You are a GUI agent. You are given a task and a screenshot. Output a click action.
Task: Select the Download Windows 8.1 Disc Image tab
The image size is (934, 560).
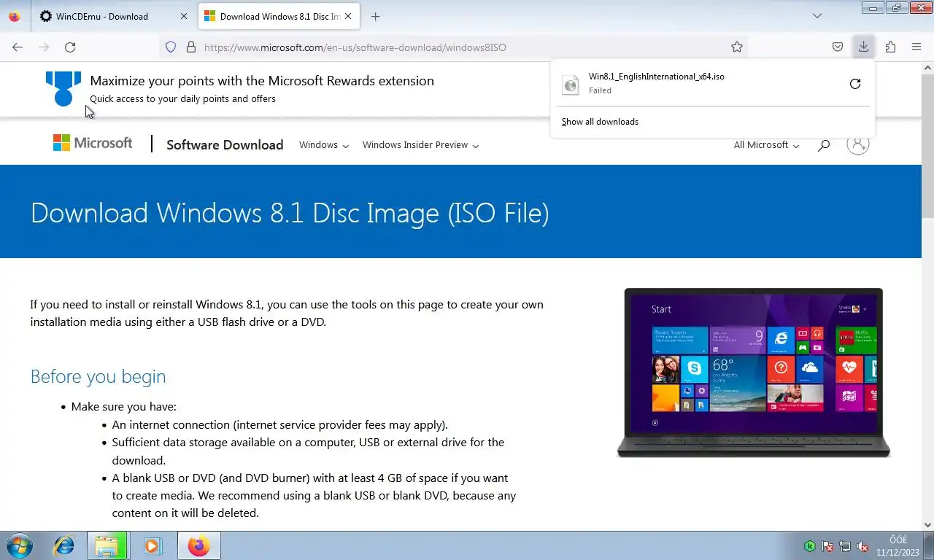pos(278,16)
